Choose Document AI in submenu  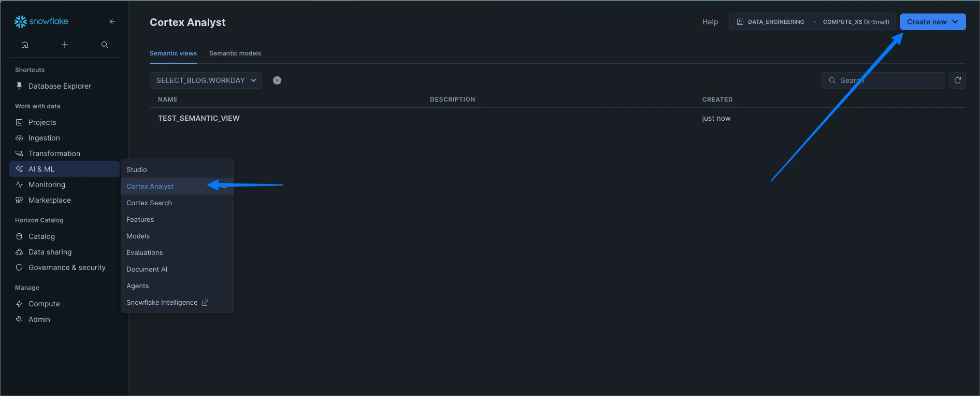coord(177,269)
